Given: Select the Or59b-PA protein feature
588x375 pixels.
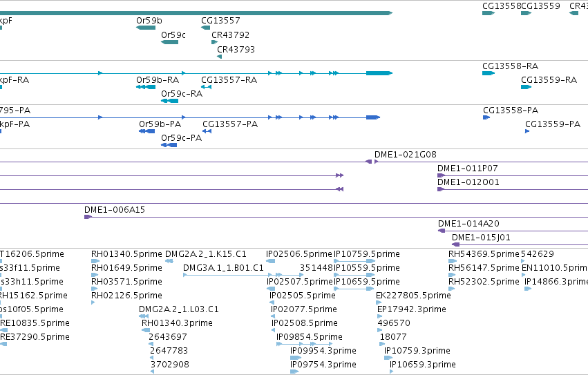Looking at the screenshot, I should click(x=146, y=131).
